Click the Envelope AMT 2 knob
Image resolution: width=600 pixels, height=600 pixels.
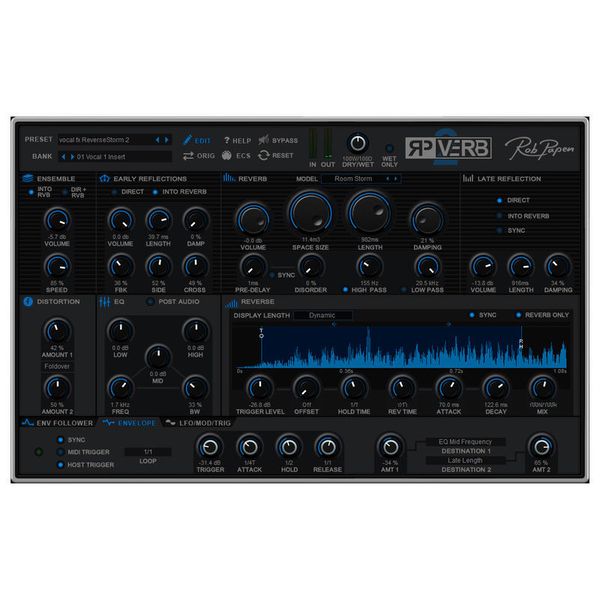pyautogui.click(x=541, y=447)
